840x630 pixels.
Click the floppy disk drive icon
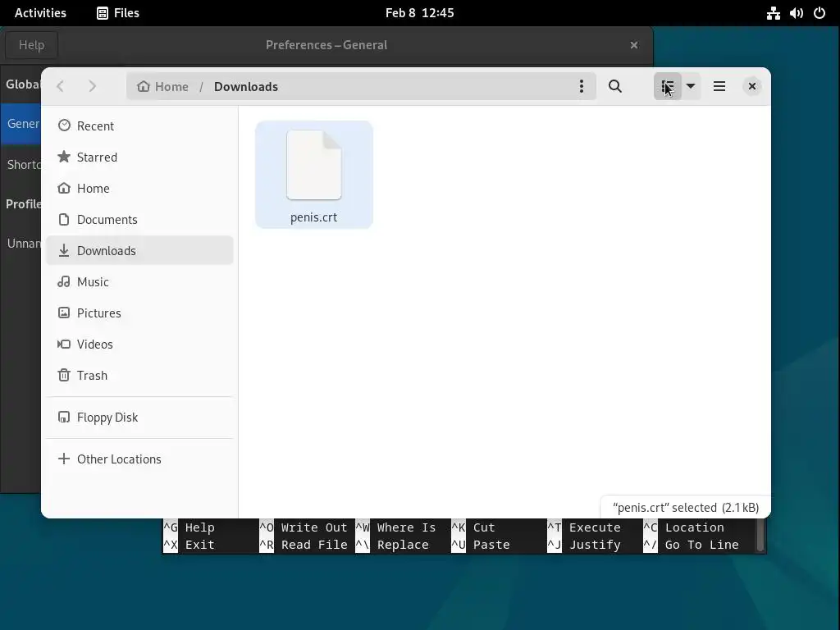pos(64,417)
